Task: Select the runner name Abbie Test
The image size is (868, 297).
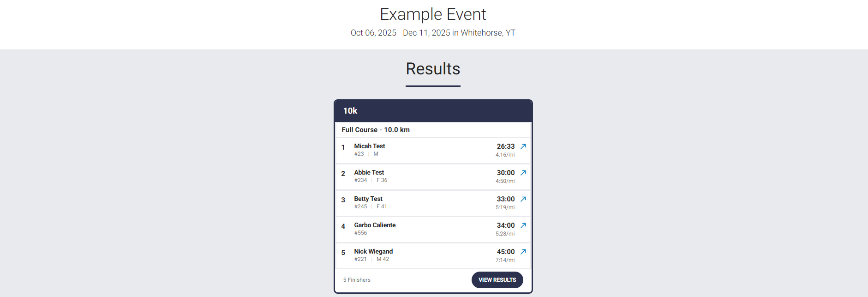Action: click(x=369, y=172)
